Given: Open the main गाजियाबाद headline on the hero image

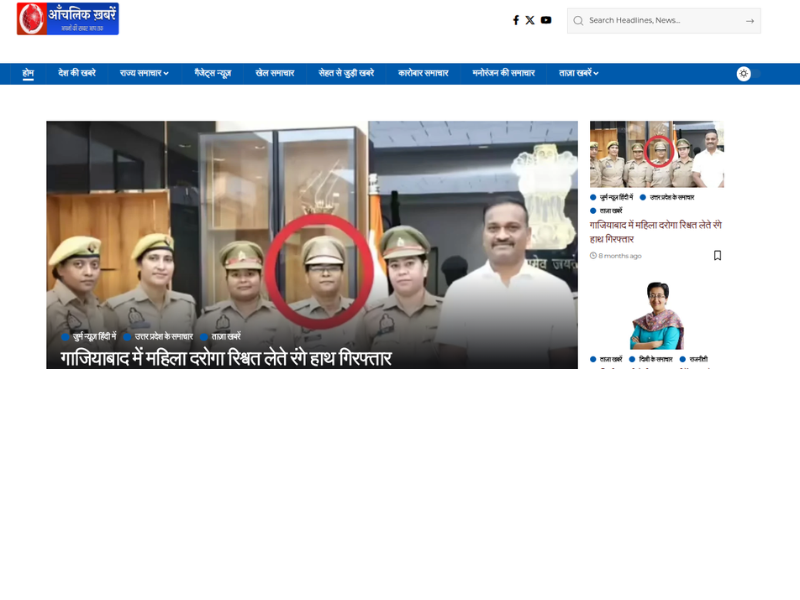Looking at the screenshot, I should click(226, 358).
